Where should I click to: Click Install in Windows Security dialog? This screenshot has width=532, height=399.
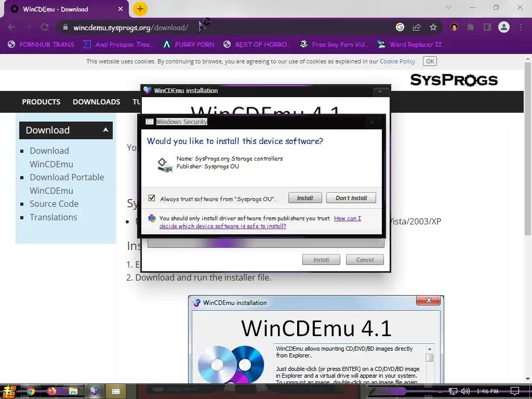[304, 198]
